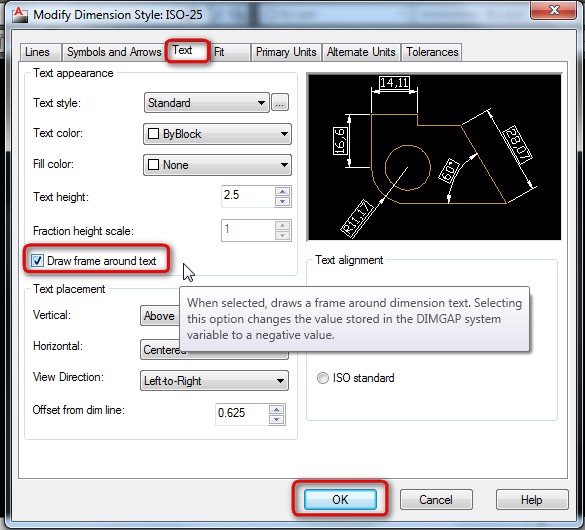
Task: Click the dimension style preview image
Action: click(x=434, y=157)
